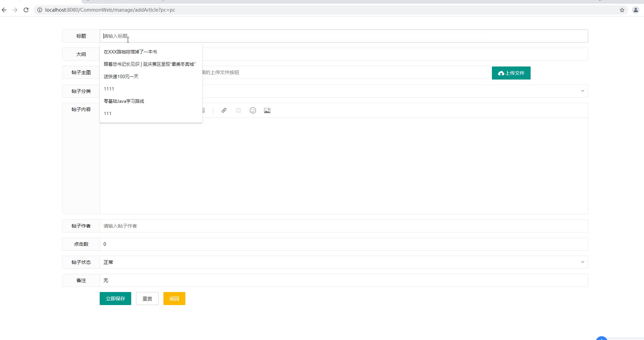Insert a hyperlink in the editor

[224, 110]
